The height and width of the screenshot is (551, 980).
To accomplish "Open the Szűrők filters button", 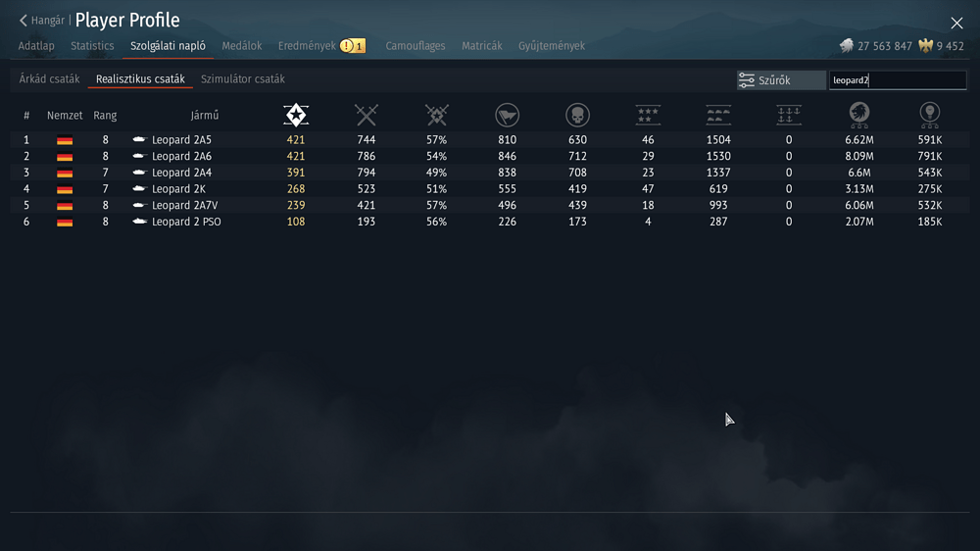I will tap(781, 80).
